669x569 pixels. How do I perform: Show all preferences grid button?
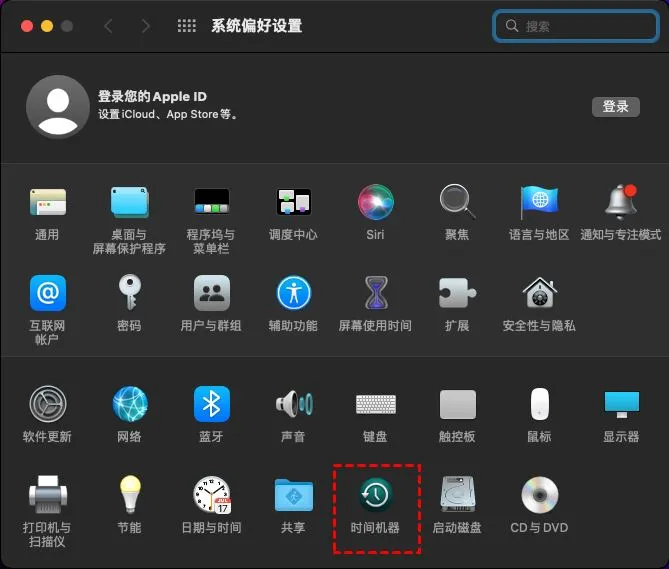point(186,26)
